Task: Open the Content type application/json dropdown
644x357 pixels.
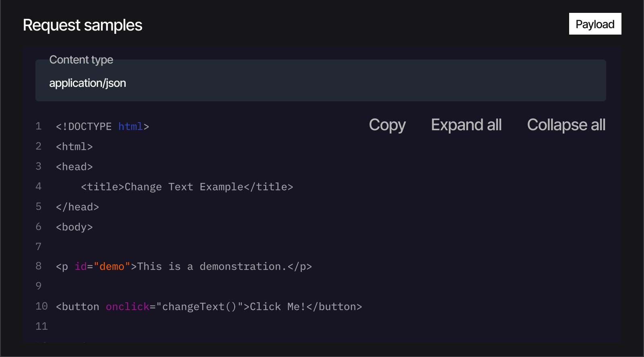Action: [x=321, y=80]
